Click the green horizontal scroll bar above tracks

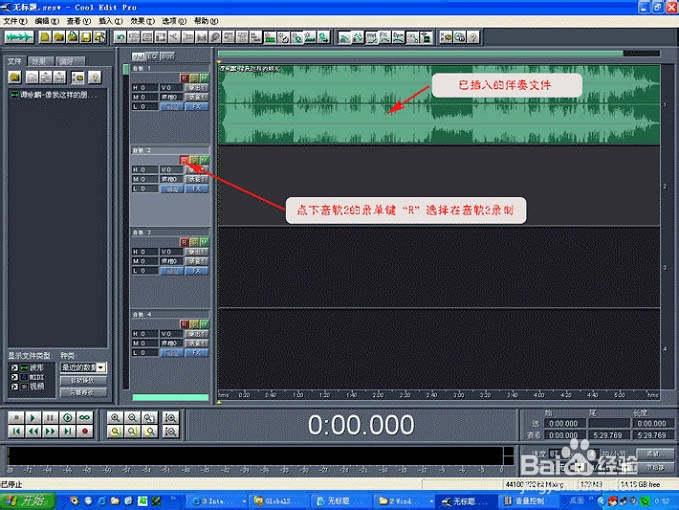pyautogui.click(x=420, y=53)
